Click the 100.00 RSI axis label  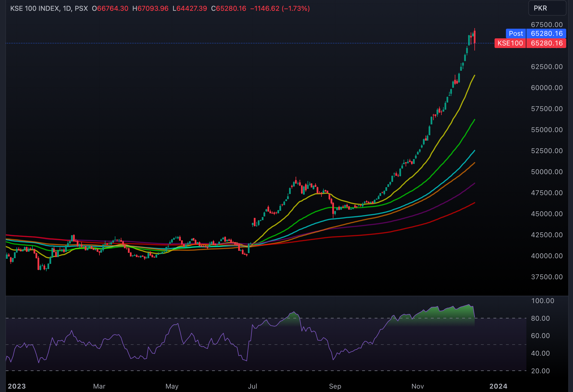[542, 301]
